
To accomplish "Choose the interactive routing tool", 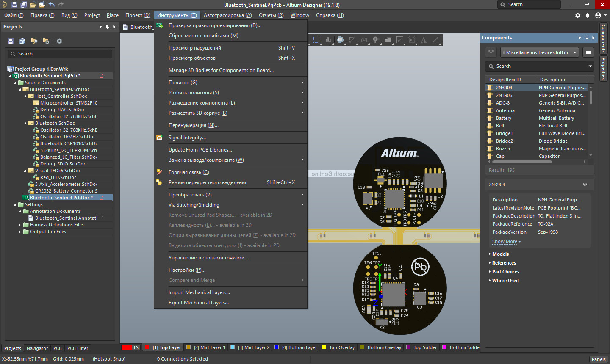I will 352,40.
